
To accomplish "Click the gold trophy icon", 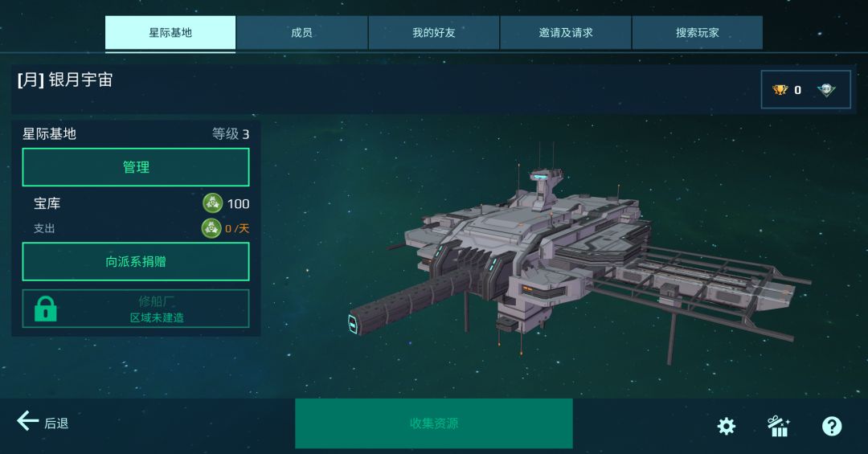I will [x=780, y=90].
